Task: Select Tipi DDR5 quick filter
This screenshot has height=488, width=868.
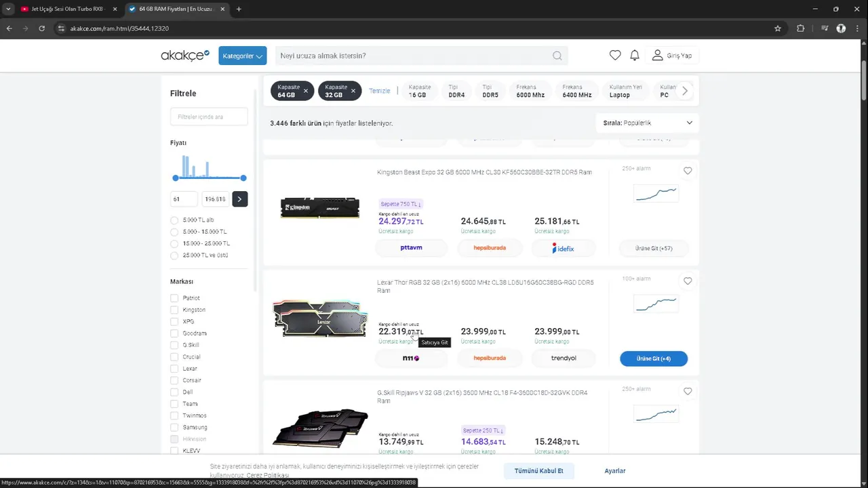Action: 490,91
